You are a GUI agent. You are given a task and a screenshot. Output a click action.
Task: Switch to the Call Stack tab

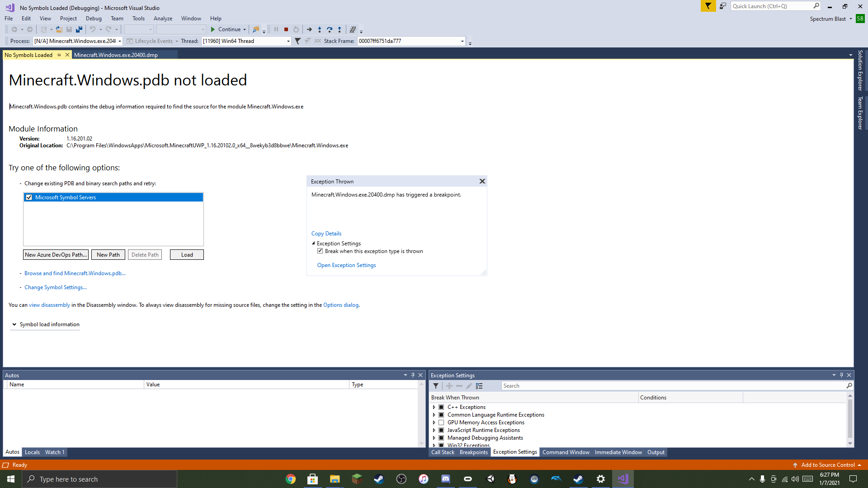coord(443,452)
